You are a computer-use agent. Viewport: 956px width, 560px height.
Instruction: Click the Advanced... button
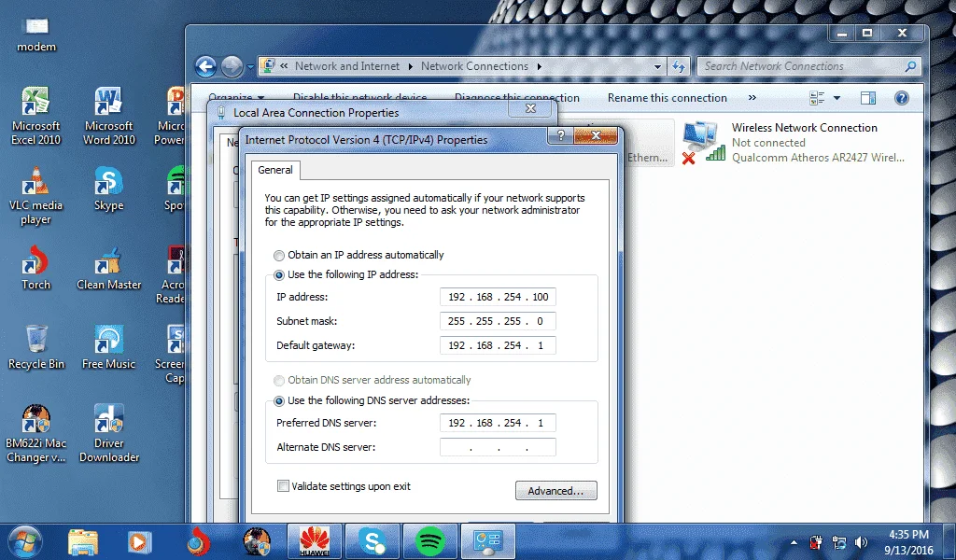[x=556, y=491]
